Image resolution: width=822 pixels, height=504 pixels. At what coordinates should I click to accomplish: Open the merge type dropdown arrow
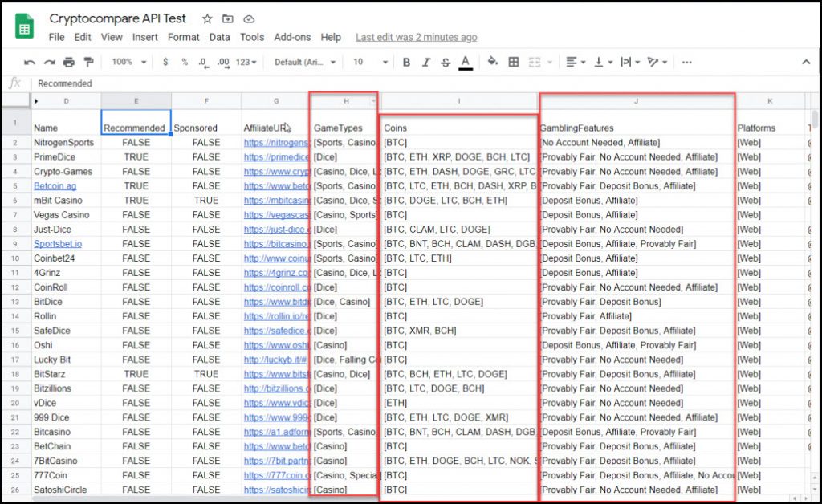pos(549,63)
